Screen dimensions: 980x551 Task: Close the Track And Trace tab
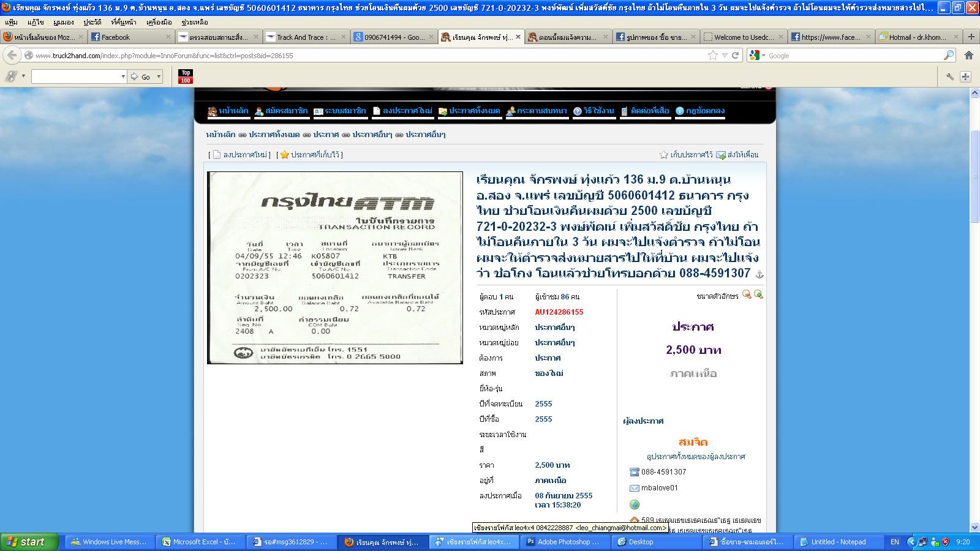point(342,37)
